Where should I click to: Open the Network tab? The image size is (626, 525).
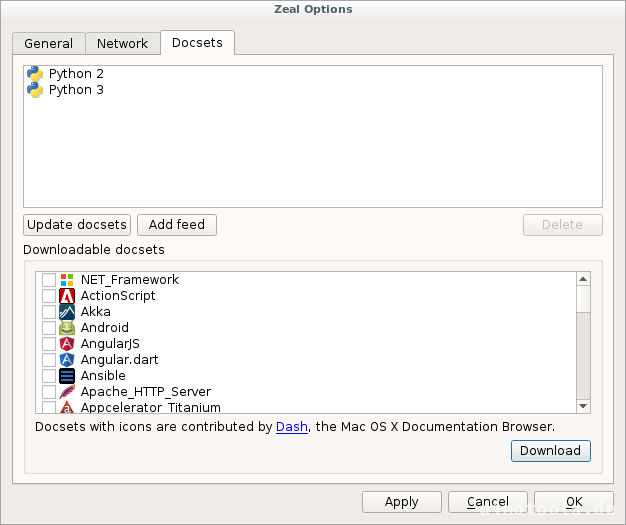(123, 43)
